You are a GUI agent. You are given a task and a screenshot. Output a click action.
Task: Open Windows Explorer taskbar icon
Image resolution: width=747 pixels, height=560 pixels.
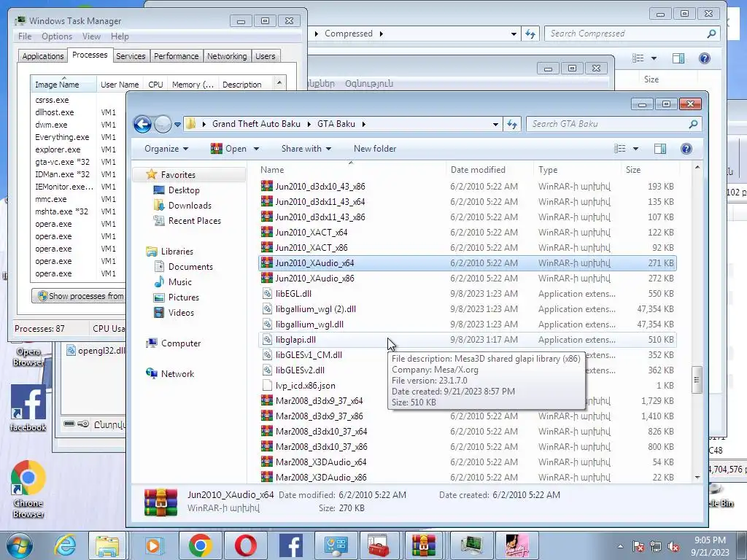108,545
